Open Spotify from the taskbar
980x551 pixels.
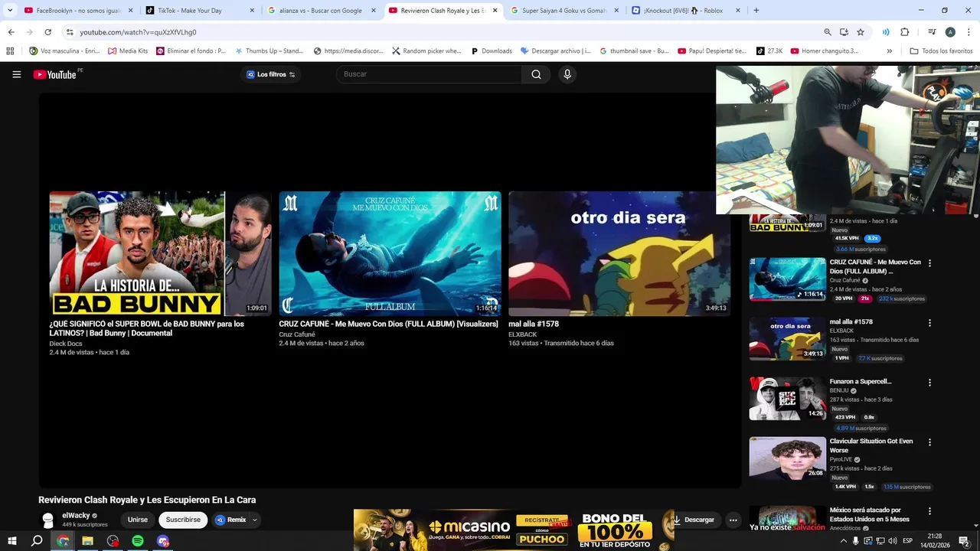tap(138, 541)
